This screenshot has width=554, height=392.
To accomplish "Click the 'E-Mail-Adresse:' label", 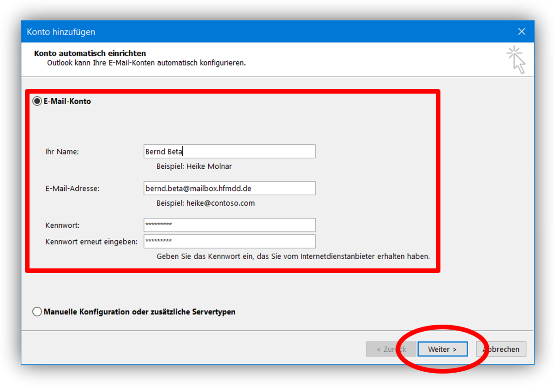I will pos(72,189).
